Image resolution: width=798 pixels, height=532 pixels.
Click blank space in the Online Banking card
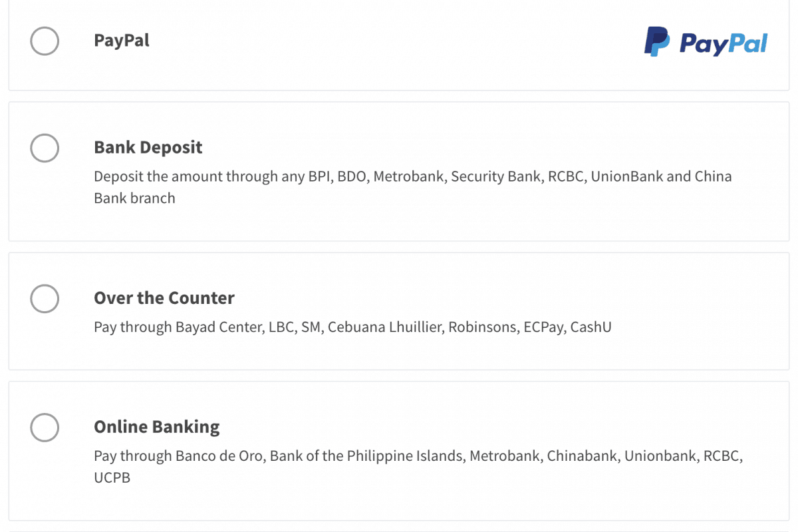465,499
